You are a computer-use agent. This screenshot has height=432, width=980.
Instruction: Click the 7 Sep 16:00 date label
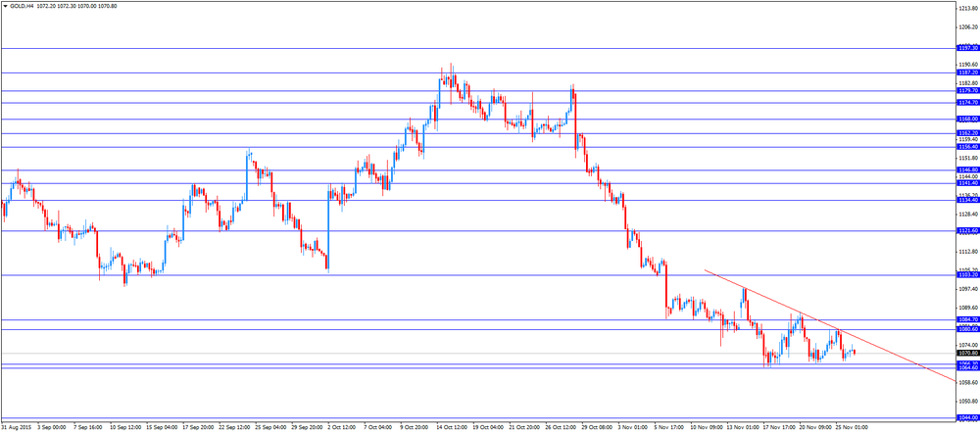click(x=89, y=428)
